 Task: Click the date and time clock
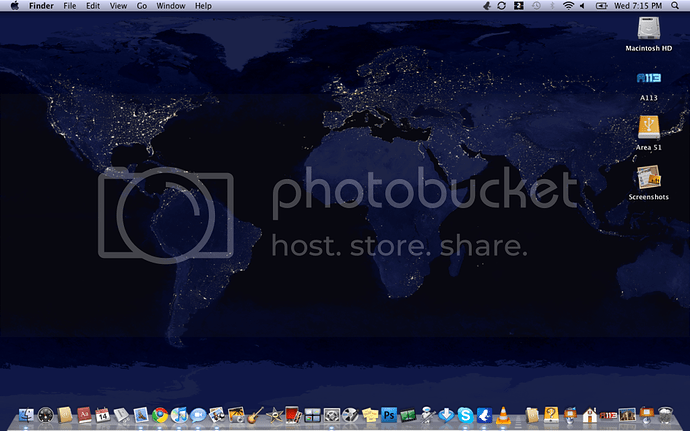pyautogui.click(x=640, y=6)
